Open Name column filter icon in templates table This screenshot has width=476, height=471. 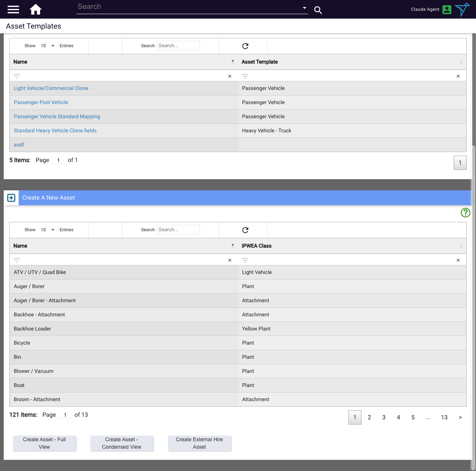coord(17,76)
